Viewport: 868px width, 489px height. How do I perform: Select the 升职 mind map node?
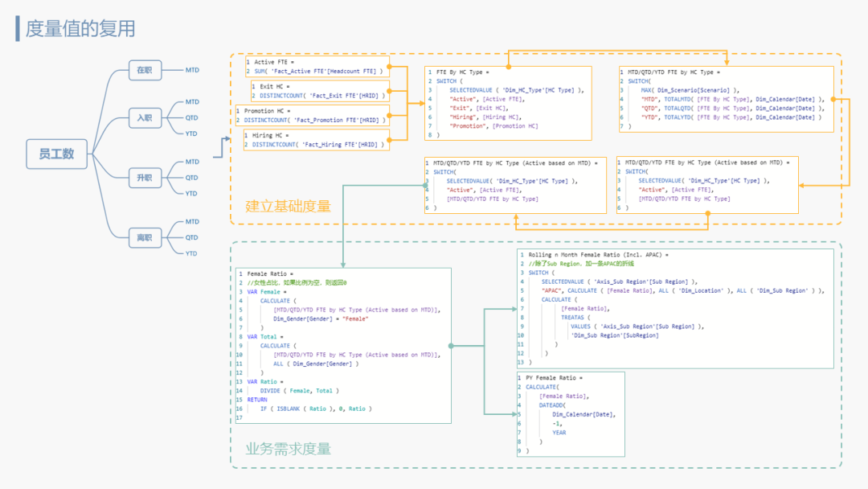coord(144,177)
